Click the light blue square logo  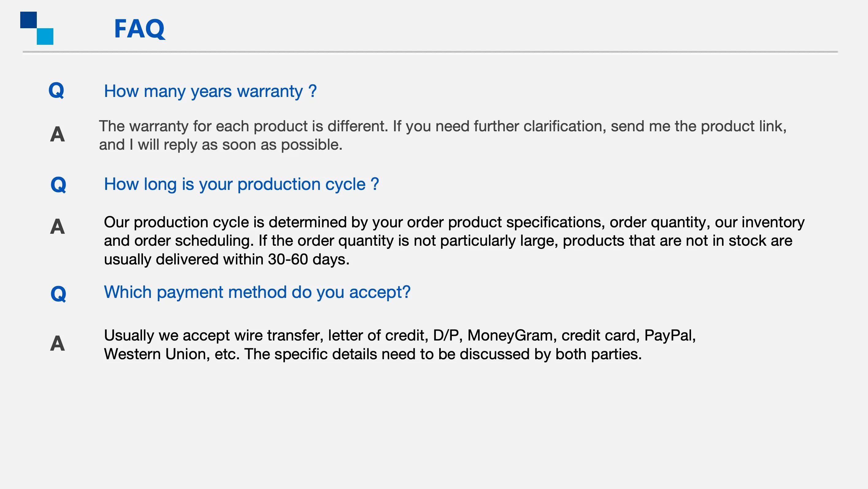tap(45, 37)
